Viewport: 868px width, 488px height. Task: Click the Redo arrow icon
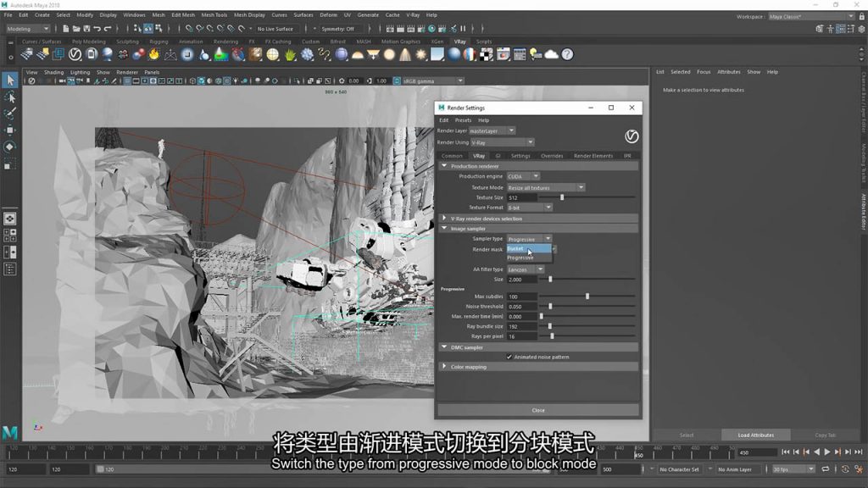tap(108, 29)
